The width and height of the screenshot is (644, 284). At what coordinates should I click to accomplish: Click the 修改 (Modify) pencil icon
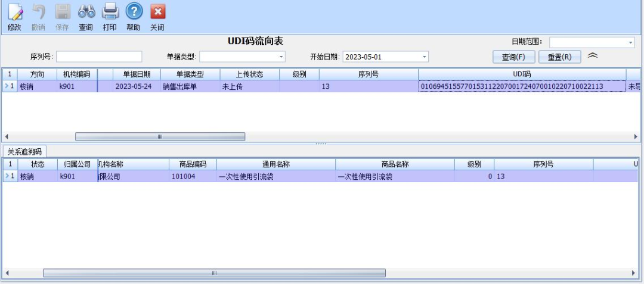14,12
